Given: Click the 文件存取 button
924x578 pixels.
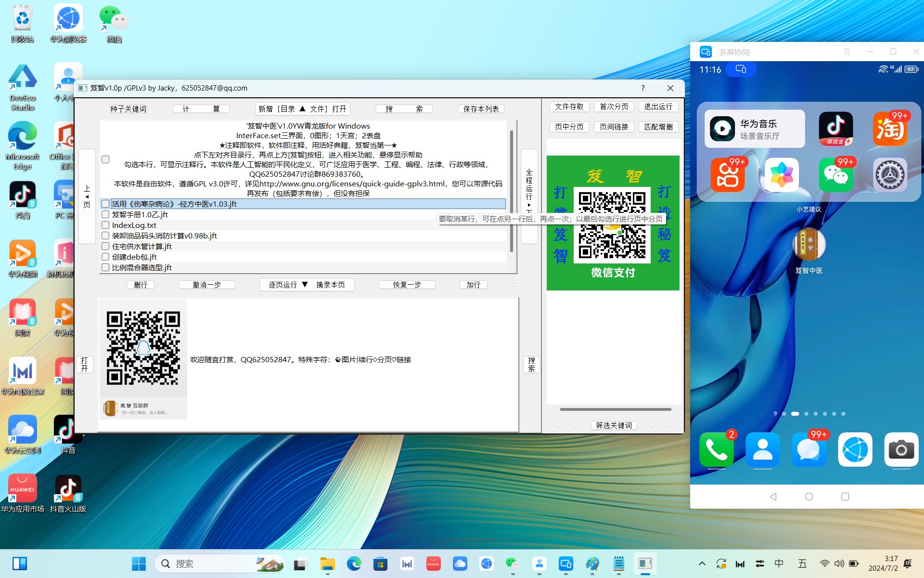Looking at the screenshot, I should (569, 106).
